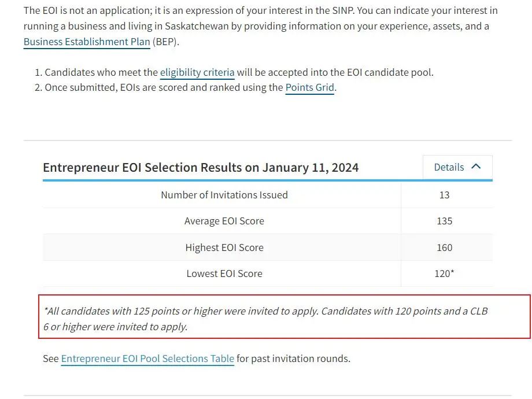Select the Average EOI Score label

224,221
